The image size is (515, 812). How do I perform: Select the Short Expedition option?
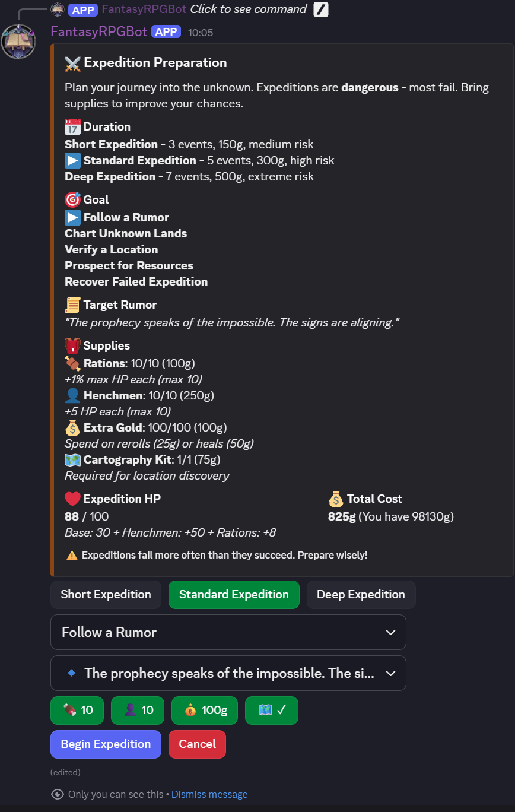pos(106,595)
